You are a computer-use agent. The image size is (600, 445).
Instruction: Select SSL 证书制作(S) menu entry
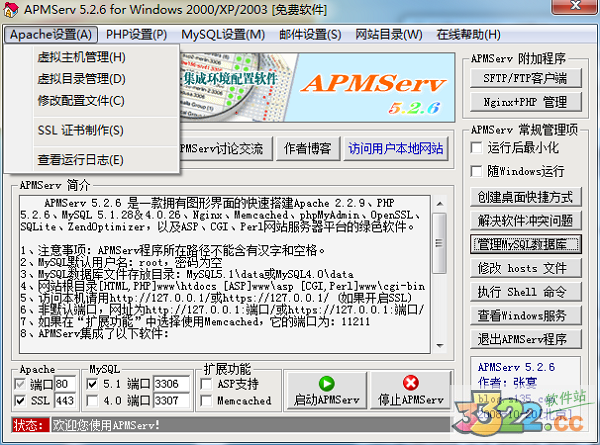pos(92,130)
